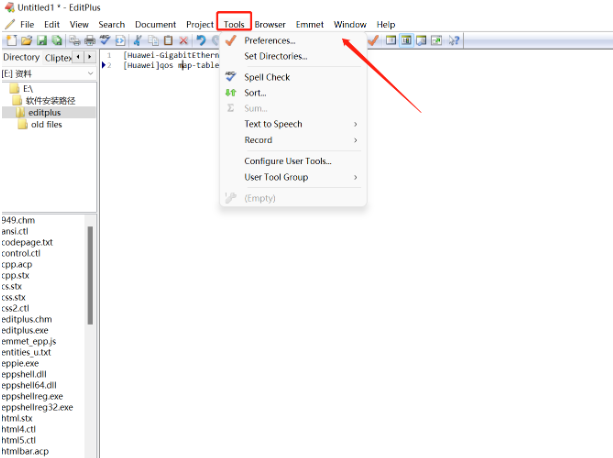The image size is (613, 458).
Task: Choose Configure User Tools... entry
Action: tap(293, 161)
